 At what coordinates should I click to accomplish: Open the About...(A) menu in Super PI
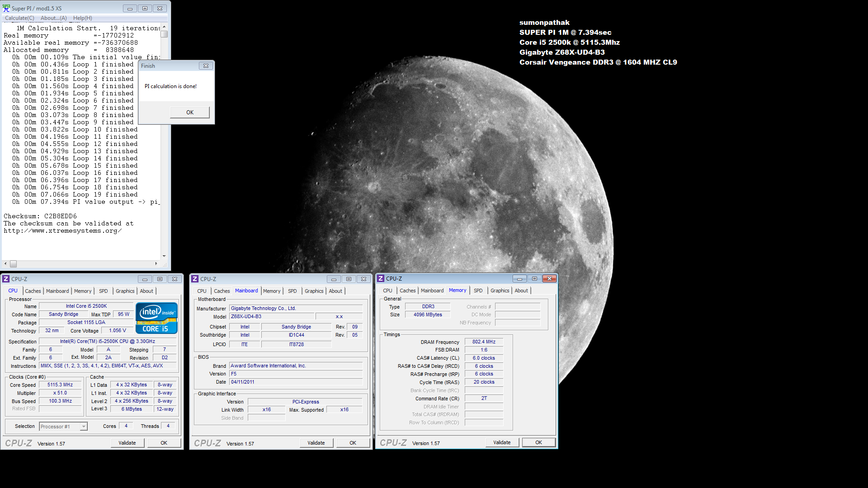pos(53,18)
